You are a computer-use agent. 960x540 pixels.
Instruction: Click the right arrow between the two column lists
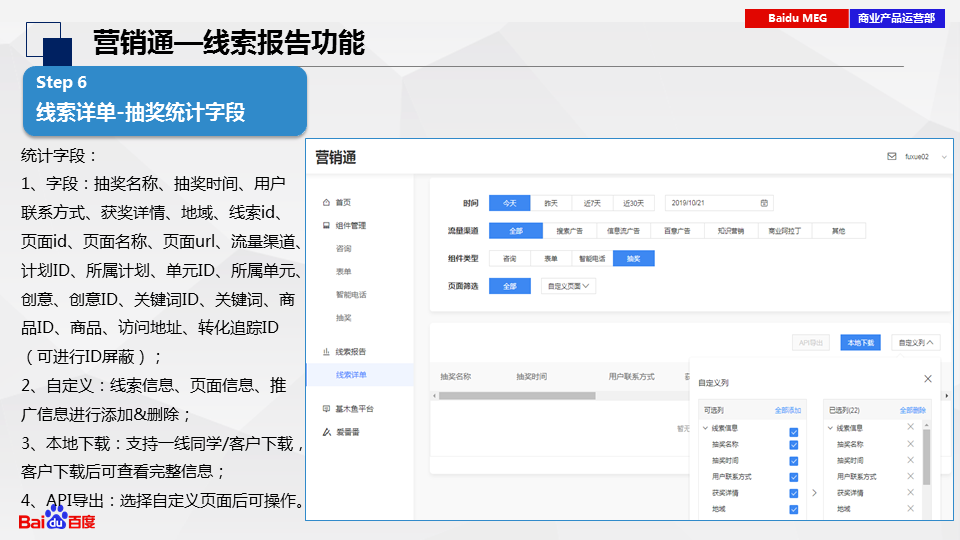coord(814,492)
